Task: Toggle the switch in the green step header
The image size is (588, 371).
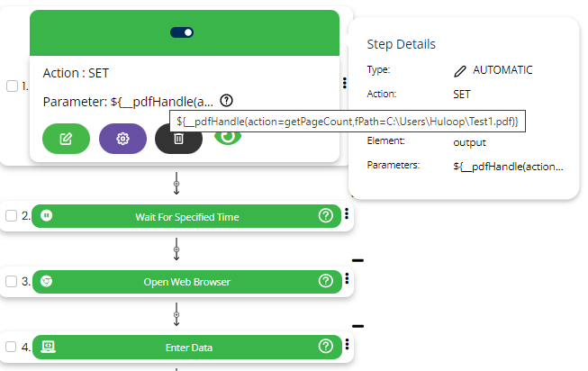Action: [x=182, y=32]
